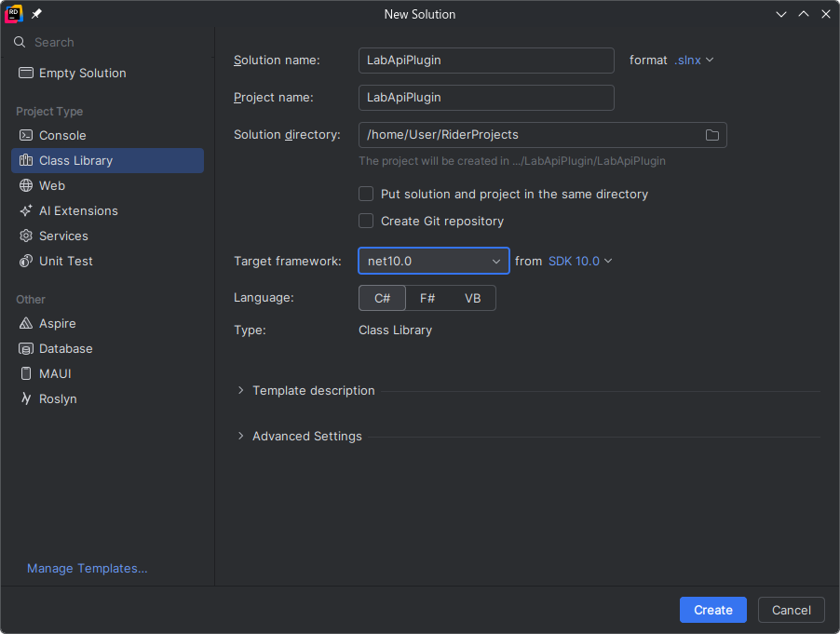Open Target framework net10.0 combo box

433,261
